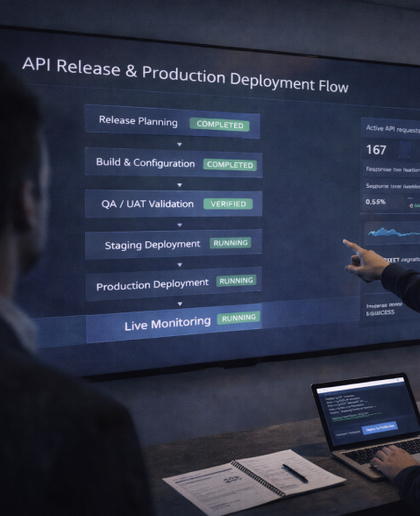Click the blue deploy button on the laptop
Viewport: 420px width, 516px height.
click(380, 427)
